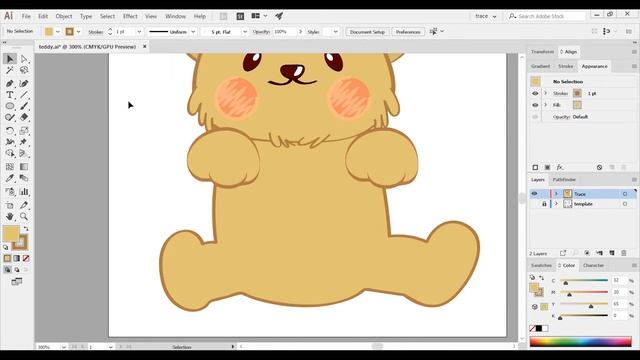Delete selection with Layers panel trash icon
This screenshot has width=640, height=360.
coord(624,253)
